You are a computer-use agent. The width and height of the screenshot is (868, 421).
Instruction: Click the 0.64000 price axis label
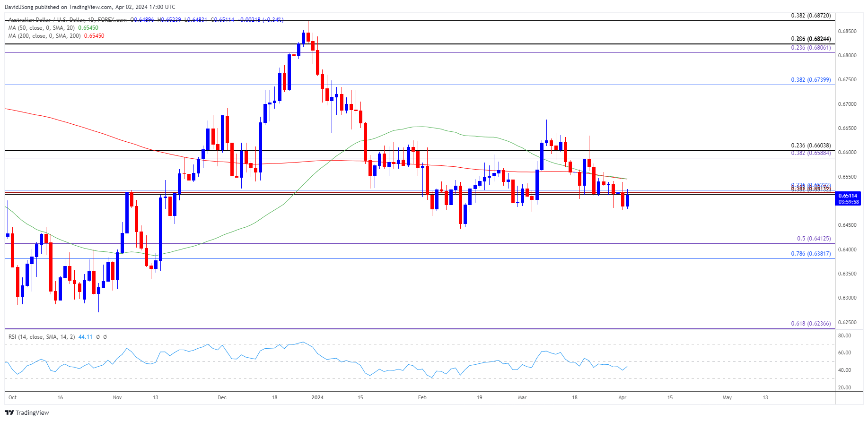[x=847, y=249]
